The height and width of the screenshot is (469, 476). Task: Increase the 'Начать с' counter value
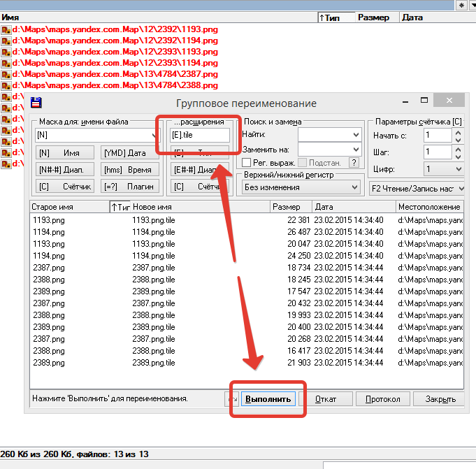point(458,131)
